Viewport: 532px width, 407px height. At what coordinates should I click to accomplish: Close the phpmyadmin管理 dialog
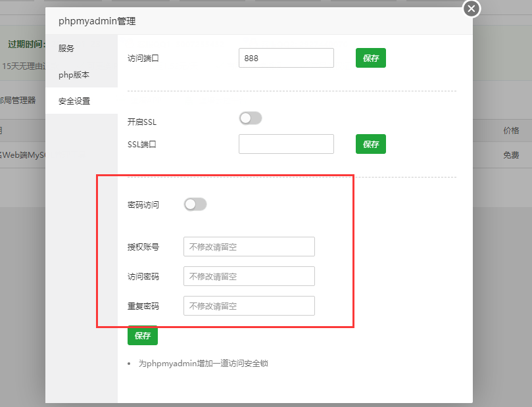click(x=472, y=9)
